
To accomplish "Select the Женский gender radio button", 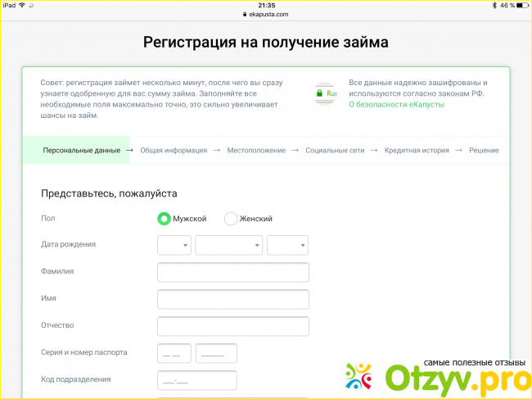I will pos(231,219).
